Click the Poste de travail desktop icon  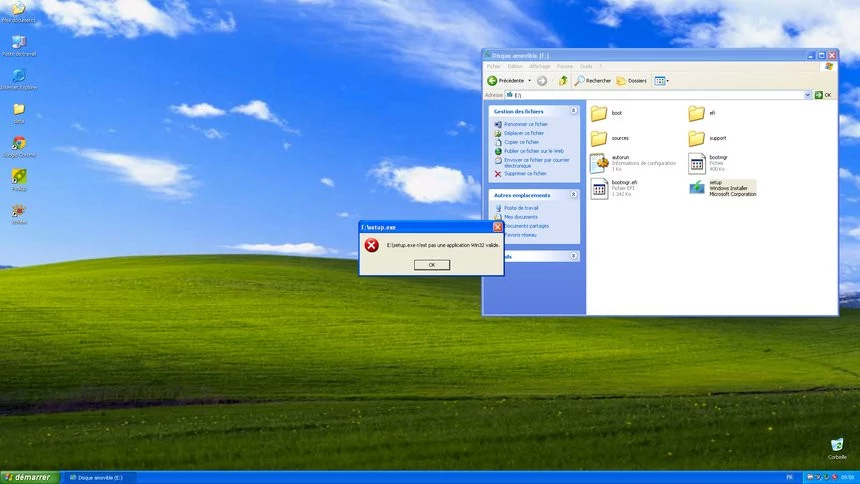tap(19, 42)
